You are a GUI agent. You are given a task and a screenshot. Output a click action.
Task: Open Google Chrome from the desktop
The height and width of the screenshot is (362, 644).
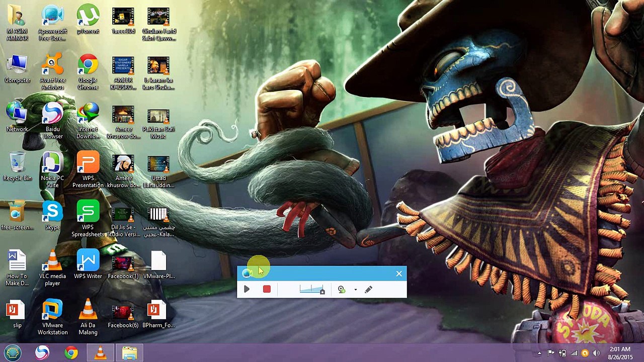pyautogui.click(x=88, y=72)
